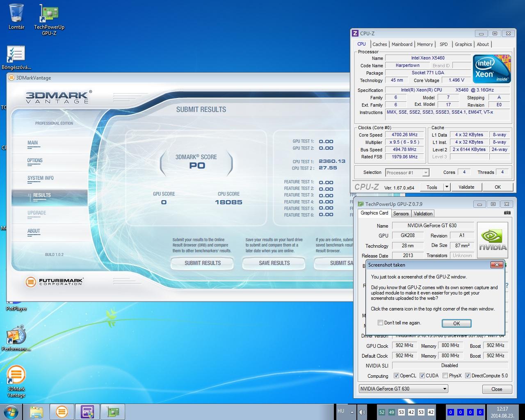Switch to the Mainboard tab

pos(402,44)
